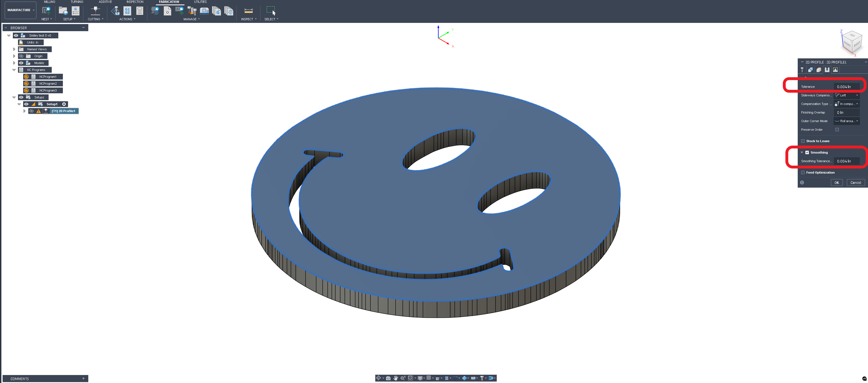Open the Outer Corner Mode dropdown
This screenshot has width=868, height=383.
pos(847,121)
